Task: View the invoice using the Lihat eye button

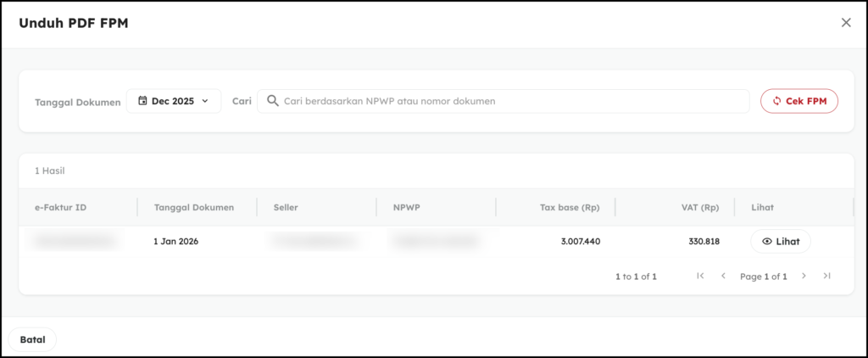Action: (x=780, y=242)
